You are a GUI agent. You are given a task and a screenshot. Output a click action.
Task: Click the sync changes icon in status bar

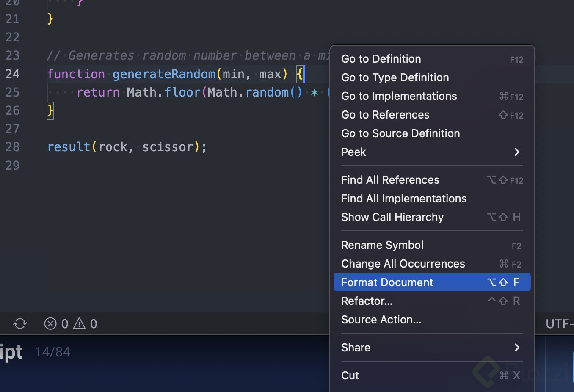click(20, 324)
